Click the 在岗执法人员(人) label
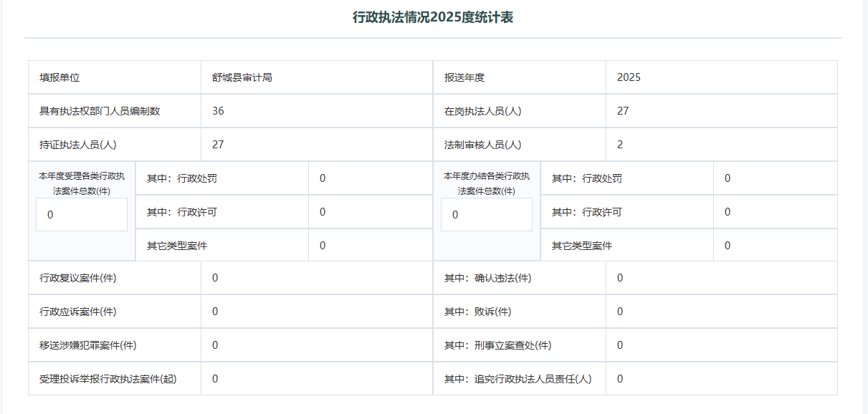868x414 pixels. pos(482,111)
